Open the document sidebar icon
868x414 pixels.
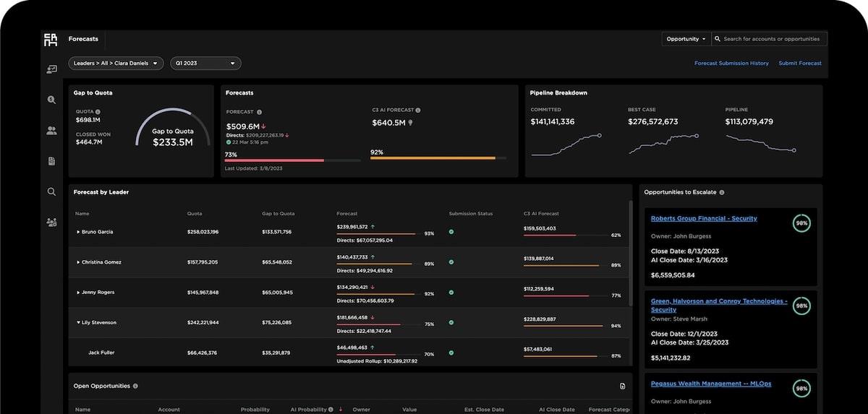51,161
